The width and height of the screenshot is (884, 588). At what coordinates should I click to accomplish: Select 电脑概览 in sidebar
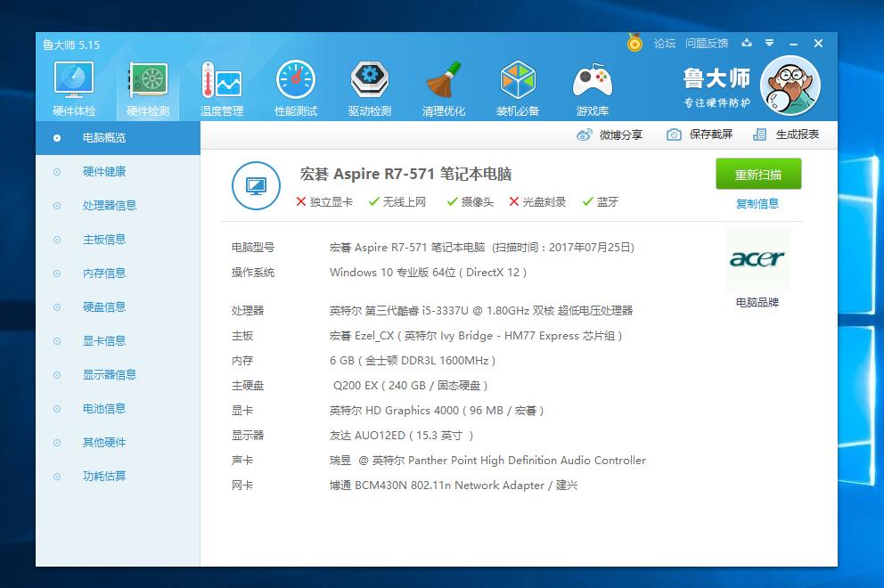pyautogui.click(x=118, y=138)
